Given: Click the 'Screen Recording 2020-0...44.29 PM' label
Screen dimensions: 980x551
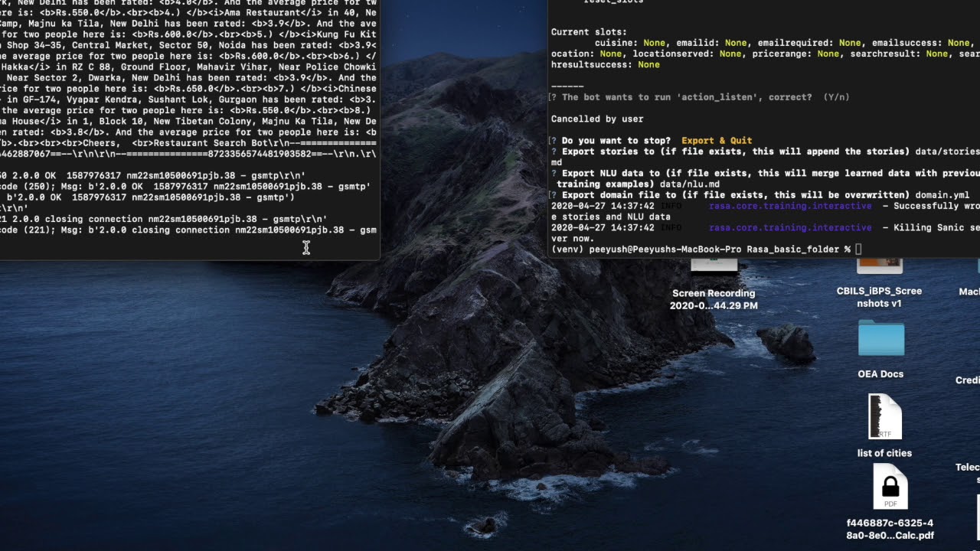Looking at the screenshot, I should [714, 299].
